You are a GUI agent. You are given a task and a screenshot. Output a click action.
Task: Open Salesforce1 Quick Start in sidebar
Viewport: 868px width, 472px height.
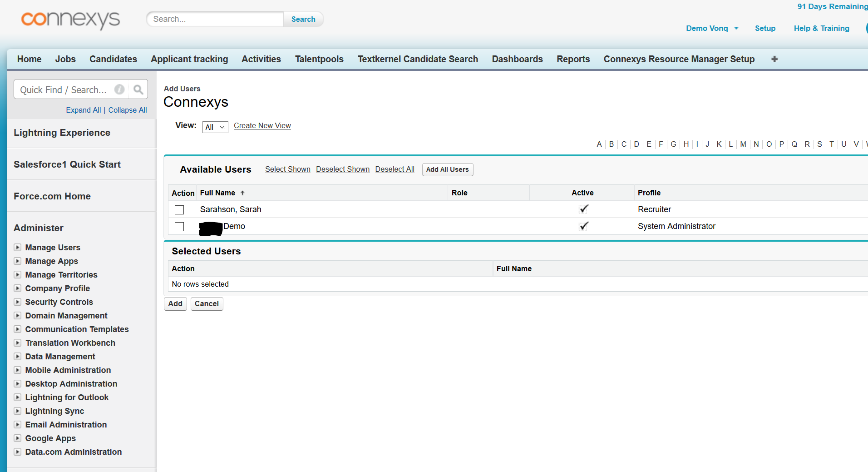(x=67, y=164)
